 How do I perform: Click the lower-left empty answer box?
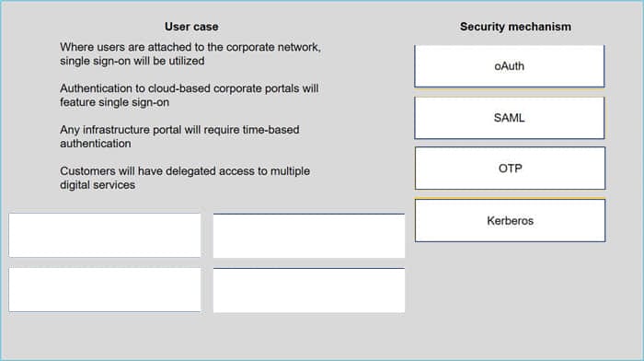(x=105, y=290)
